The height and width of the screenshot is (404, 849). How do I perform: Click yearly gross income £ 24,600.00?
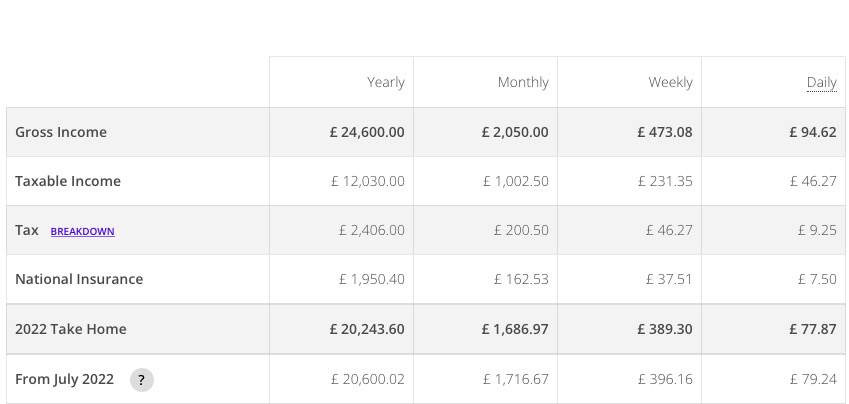(367, 132)
